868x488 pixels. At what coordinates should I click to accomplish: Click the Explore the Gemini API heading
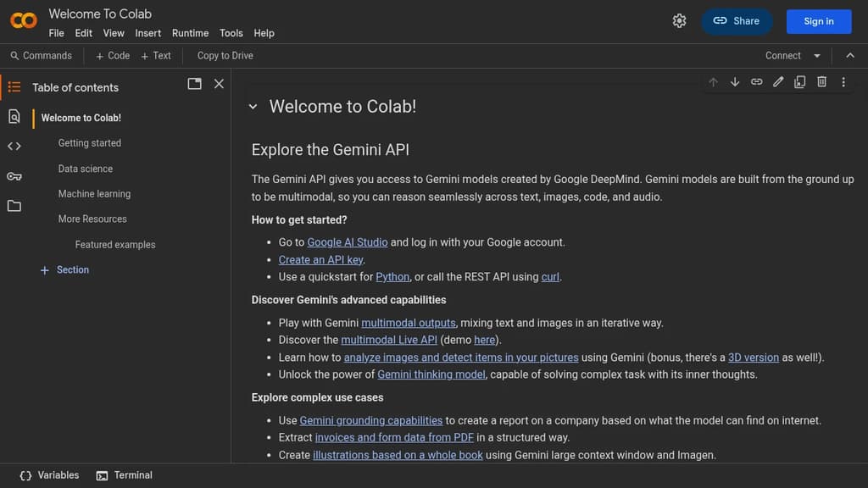coord(331,150)
